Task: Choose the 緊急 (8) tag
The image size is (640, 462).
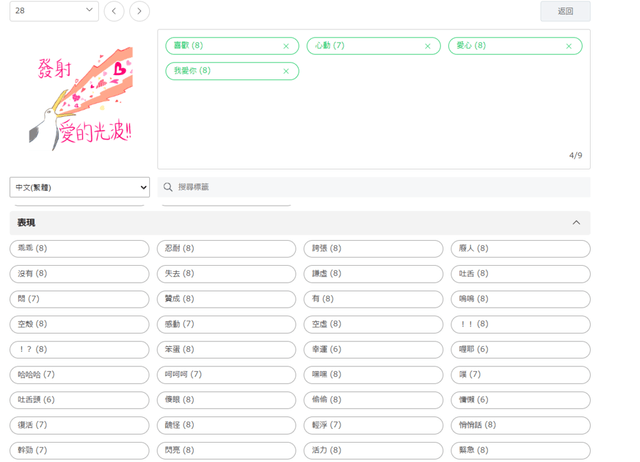Action: click(x=520, y=450)
